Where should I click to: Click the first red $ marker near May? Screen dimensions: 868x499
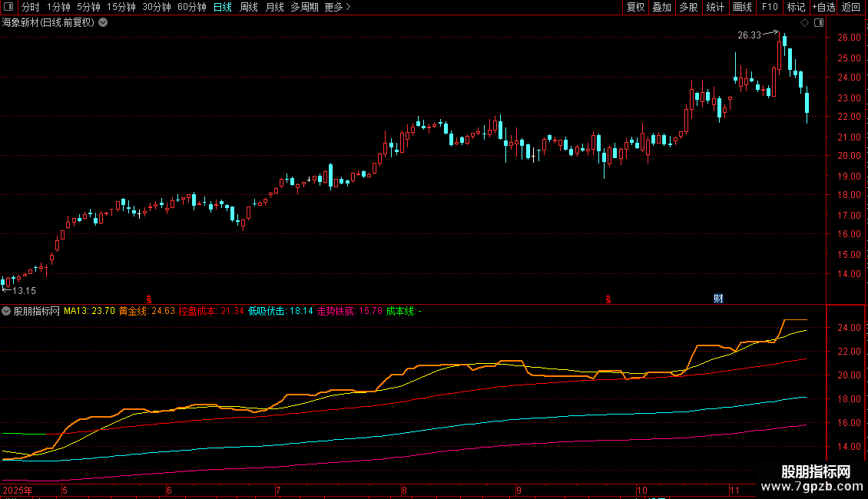tap(148, 299)
